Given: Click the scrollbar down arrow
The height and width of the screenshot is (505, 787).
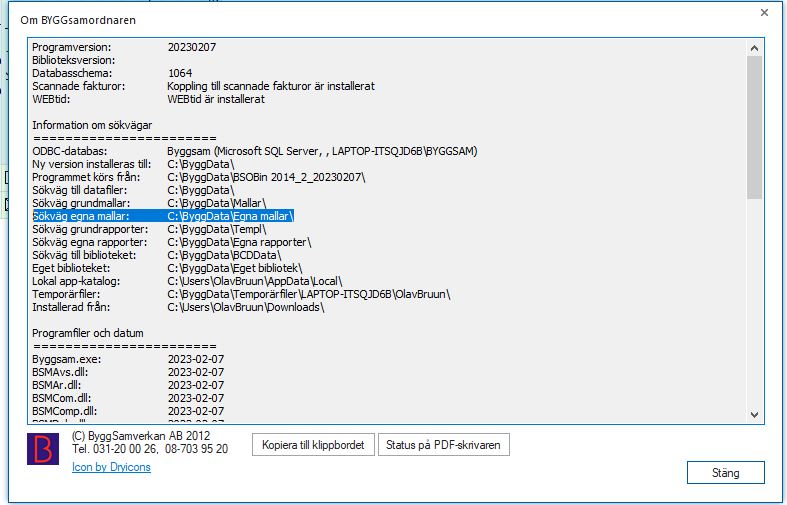Looking at the screenshot, I should [754, 415].
